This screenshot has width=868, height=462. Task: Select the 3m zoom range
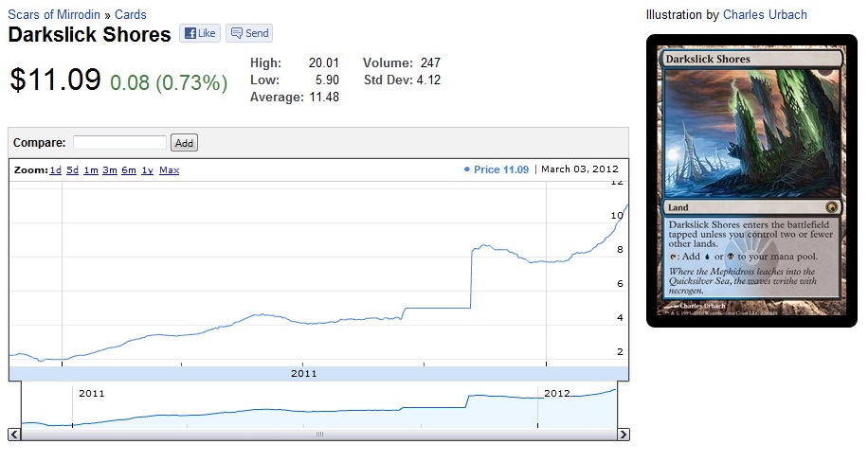click(x=110, y=170)
